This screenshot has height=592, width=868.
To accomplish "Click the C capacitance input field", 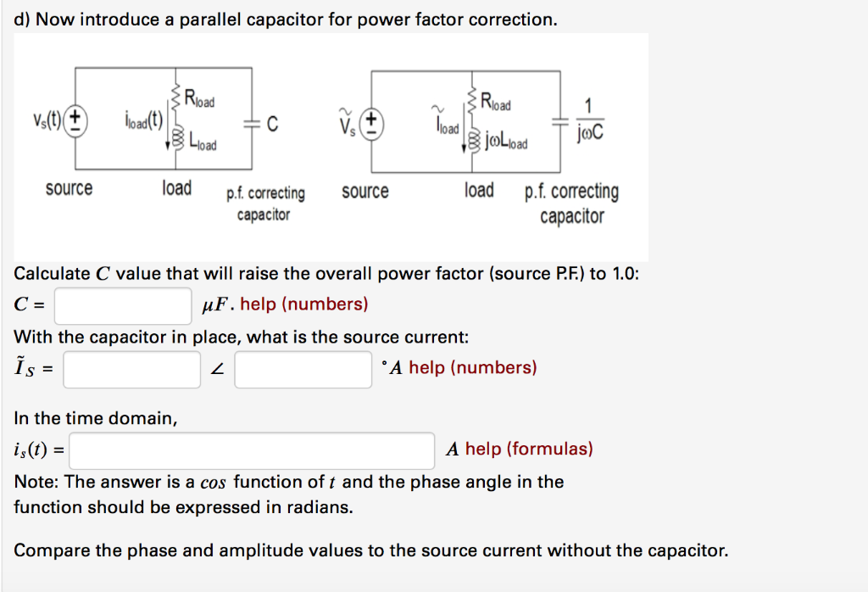I will click(123, 305).
